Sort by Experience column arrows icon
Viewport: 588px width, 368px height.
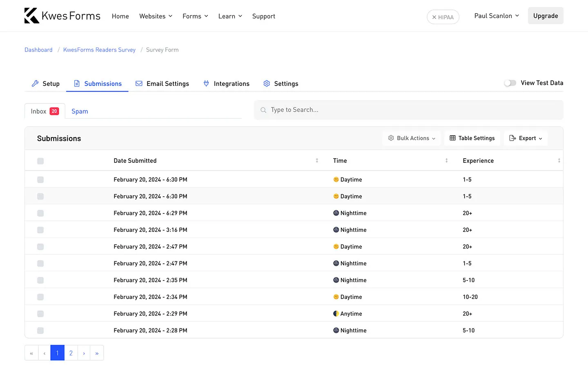pos(559,161)
